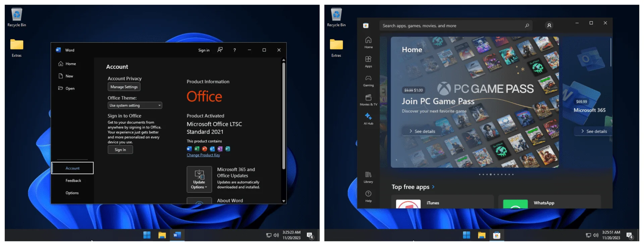
Task: Click the down arrow of Word's scrollbar
Action: (x=284, y=201)
